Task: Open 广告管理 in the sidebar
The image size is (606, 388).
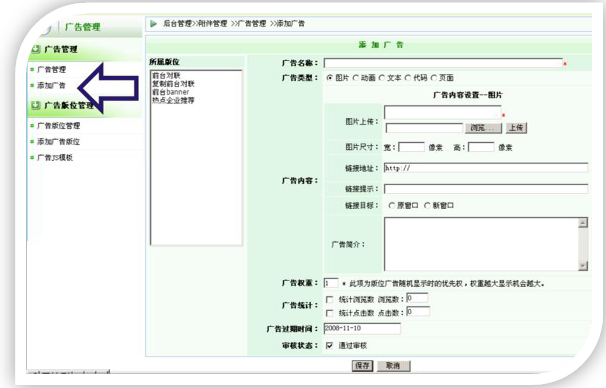Action: click(x=51, y=70)
